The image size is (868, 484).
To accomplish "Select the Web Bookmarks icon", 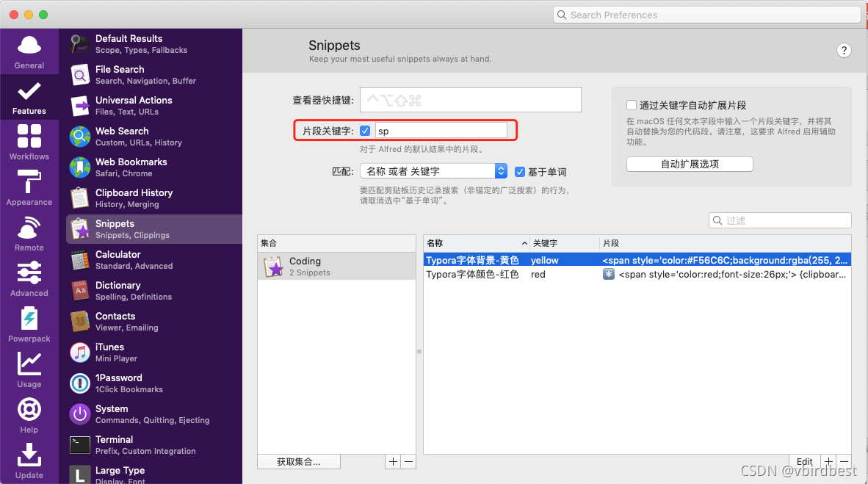I will pos(80,167).
